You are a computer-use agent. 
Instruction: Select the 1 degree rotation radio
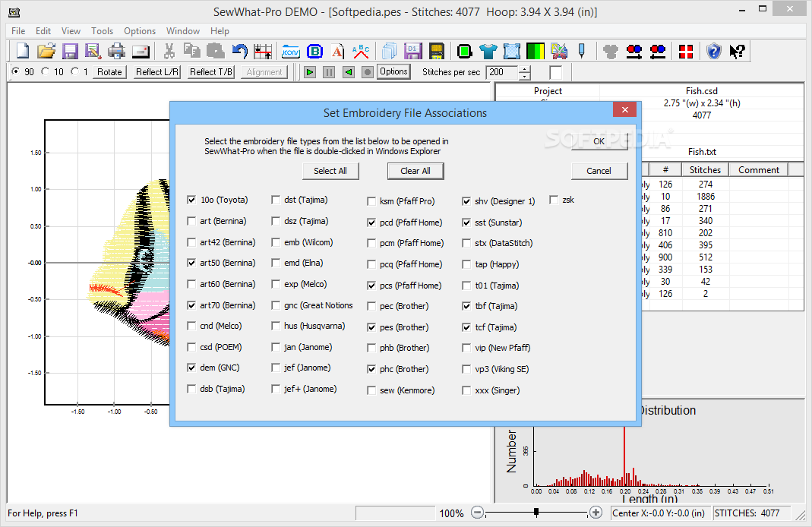tap(76, 71)
